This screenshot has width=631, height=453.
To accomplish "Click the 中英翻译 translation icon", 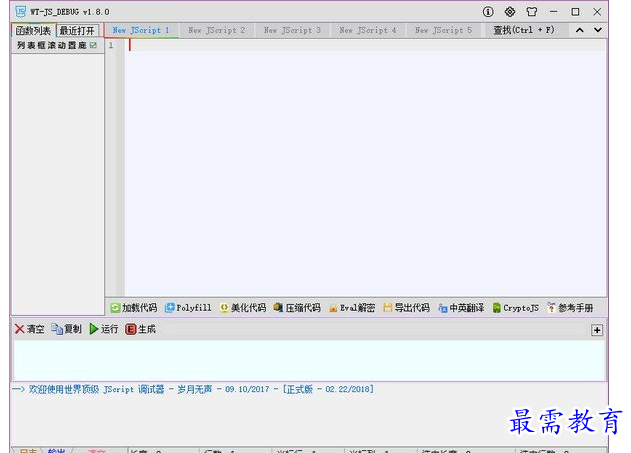I will tap(443, 308).
